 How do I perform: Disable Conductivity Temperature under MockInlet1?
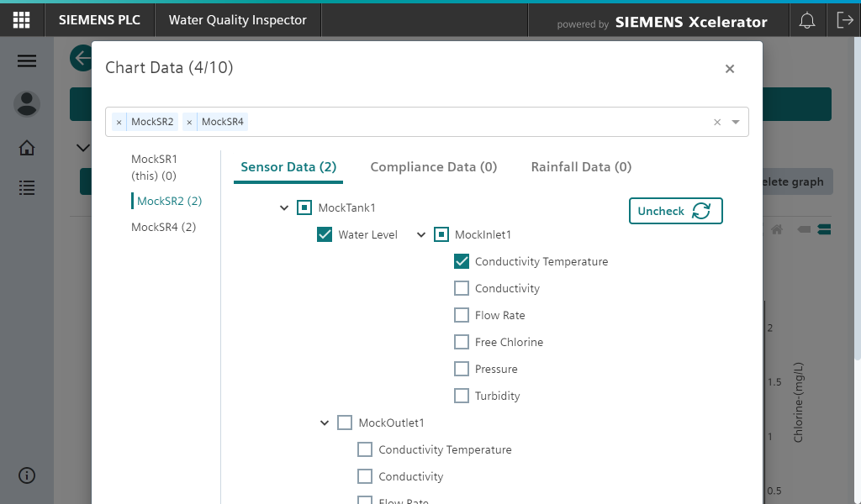(x=461, y=261)
